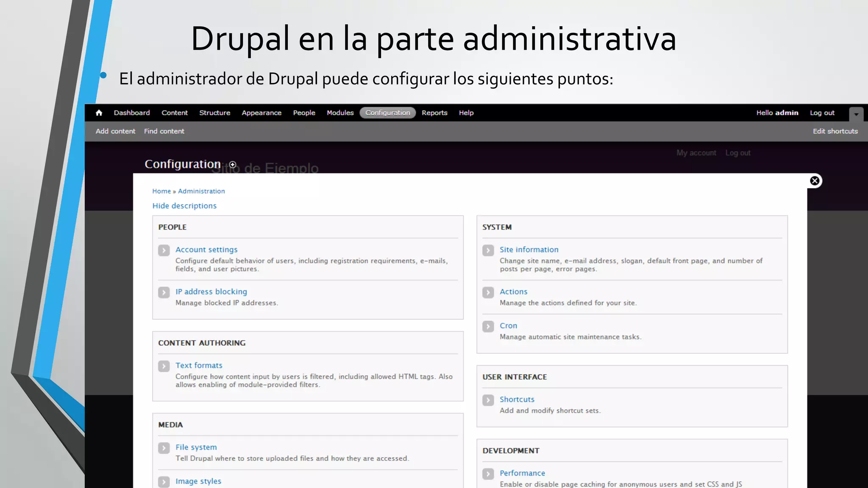The width and height of the screenshot is (868, 488).
Task: Click arrow icon beside Performance
Action: point(488,474)
